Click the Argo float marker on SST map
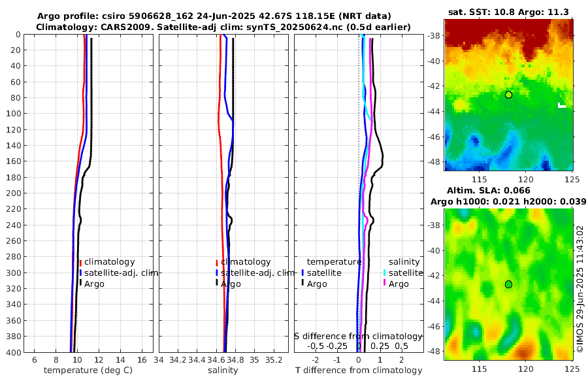 [508, 95]
